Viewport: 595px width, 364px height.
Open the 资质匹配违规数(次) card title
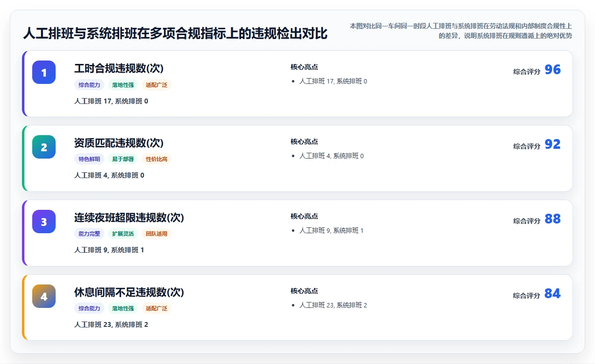click(119, 143)
